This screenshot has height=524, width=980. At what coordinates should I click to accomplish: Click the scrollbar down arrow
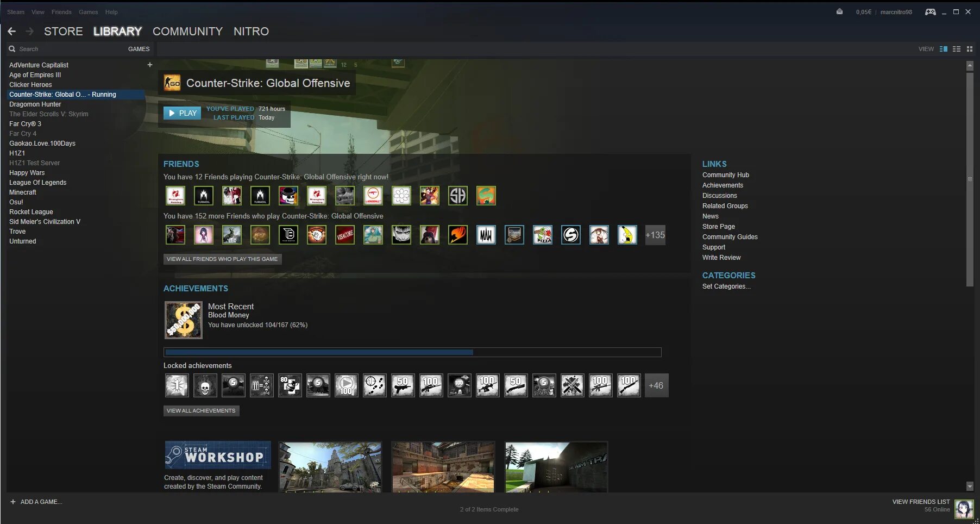(x=970, y=486)
